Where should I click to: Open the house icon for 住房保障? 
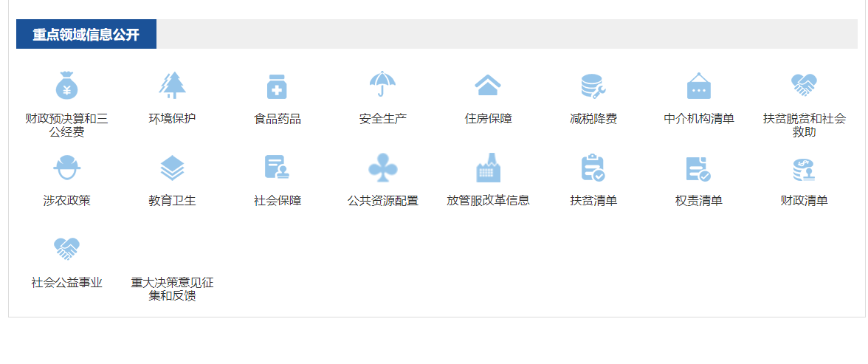[488, 86]
